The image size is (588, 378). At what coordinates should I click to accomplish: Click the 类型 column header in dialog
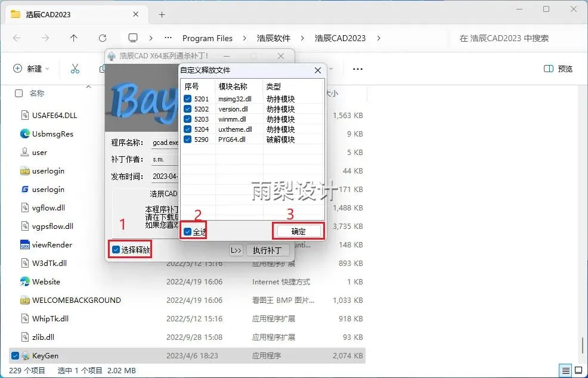point(273,86)
